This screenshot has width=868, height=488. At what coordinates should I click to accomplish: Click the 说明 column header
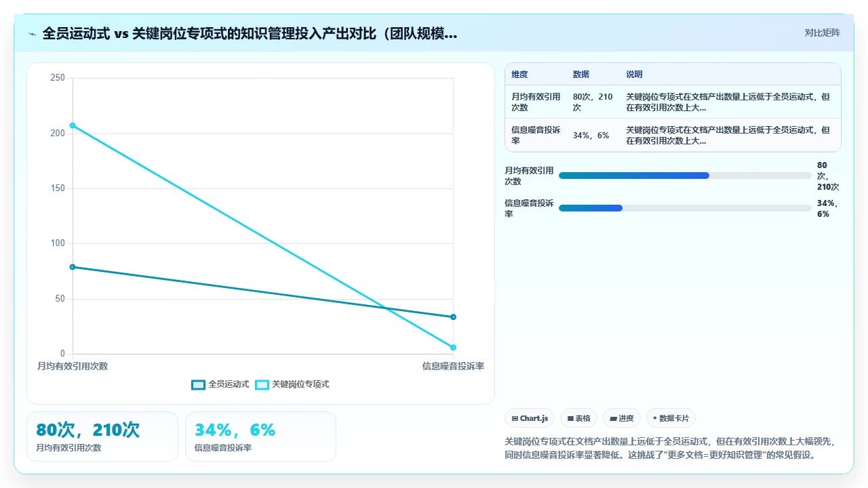point(634,75)
